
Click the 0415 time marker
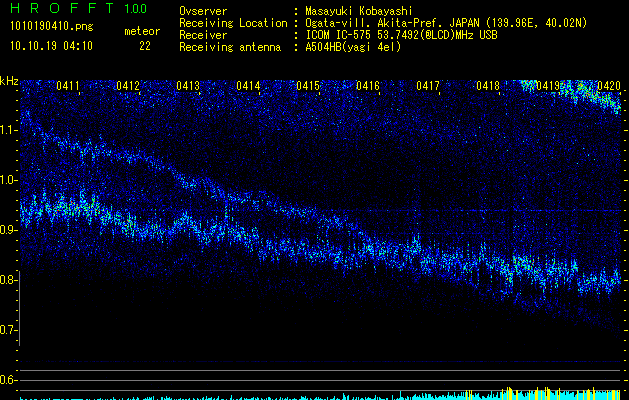[308, 86]
